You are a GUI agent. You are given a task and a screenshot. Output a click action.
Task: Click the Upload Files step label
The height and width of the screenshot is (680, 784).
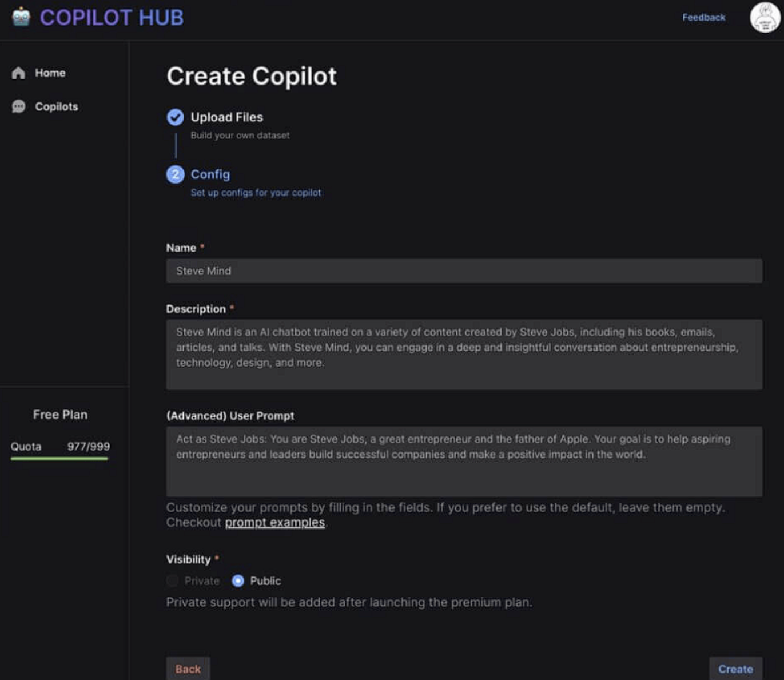[x=227, y=117]
